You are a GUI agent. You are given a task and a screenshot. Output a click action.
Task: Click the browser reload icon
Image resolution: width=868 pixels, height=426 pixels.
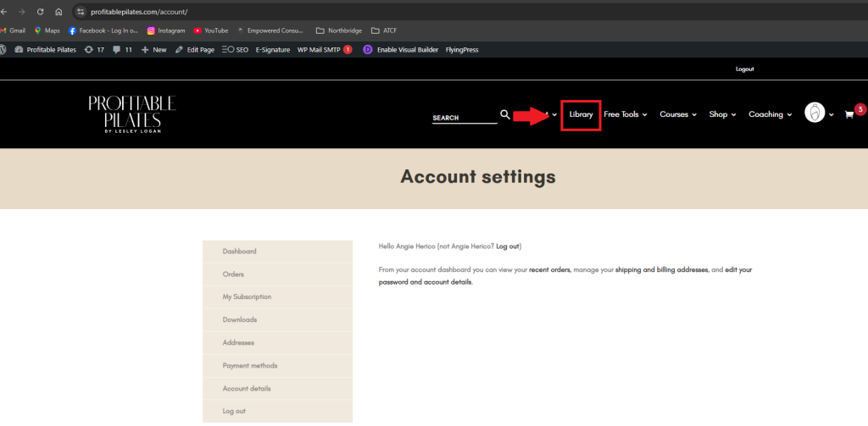coord(40,12)
